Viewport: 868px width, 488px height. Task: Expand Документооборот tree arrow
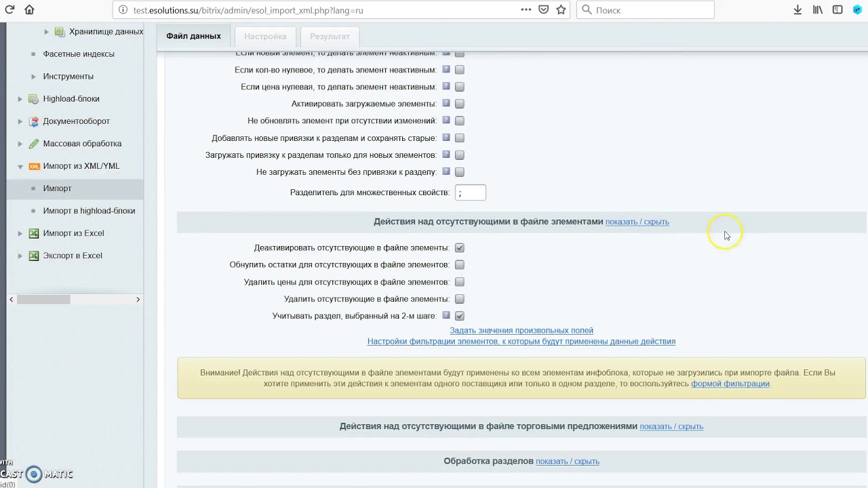coord(20,121)
